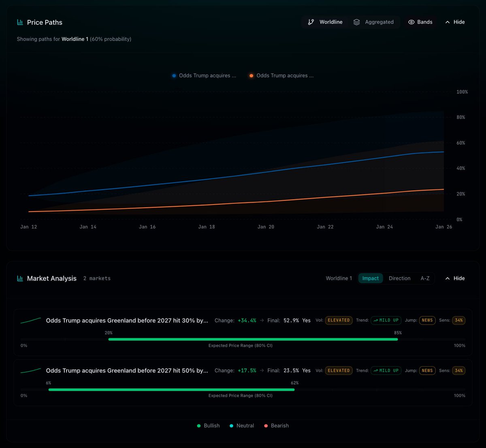Image resolution: width=486 pixels, height=448 pixels.
Task: Sort markets by Impact
Action: tap(371, 278)
